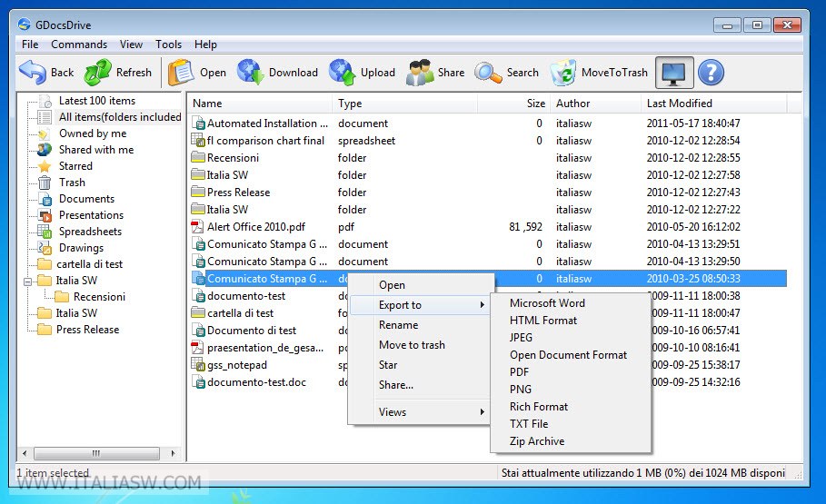The width and height of the screenshot is (826, 504).
Task: Select the Shared with me globe icon
Action: [x=45, y=150]
